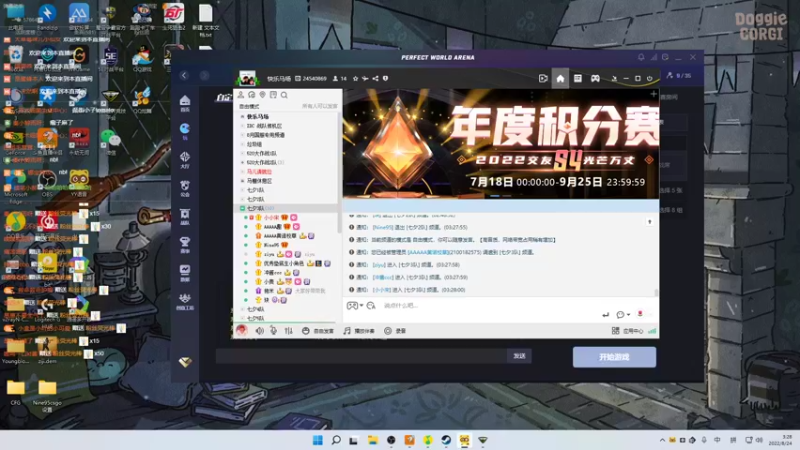Open the CFG folder on desktop
Viewport: 800px width, 450px height.
point(16,392)
